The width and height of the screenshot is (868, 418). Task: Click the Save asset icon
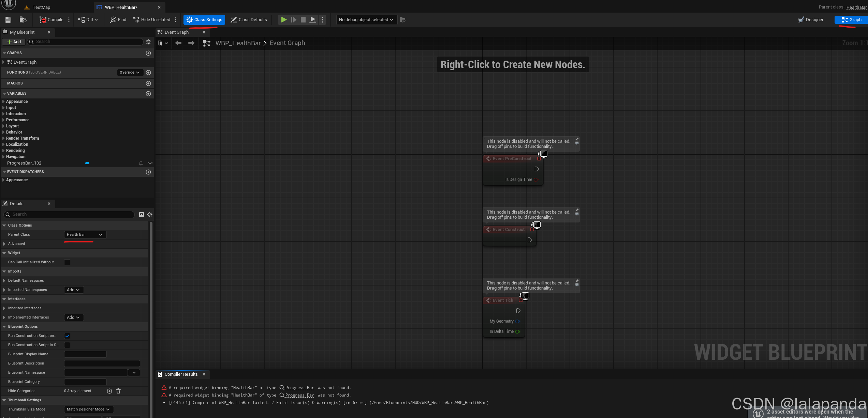(x=8, y=20)
